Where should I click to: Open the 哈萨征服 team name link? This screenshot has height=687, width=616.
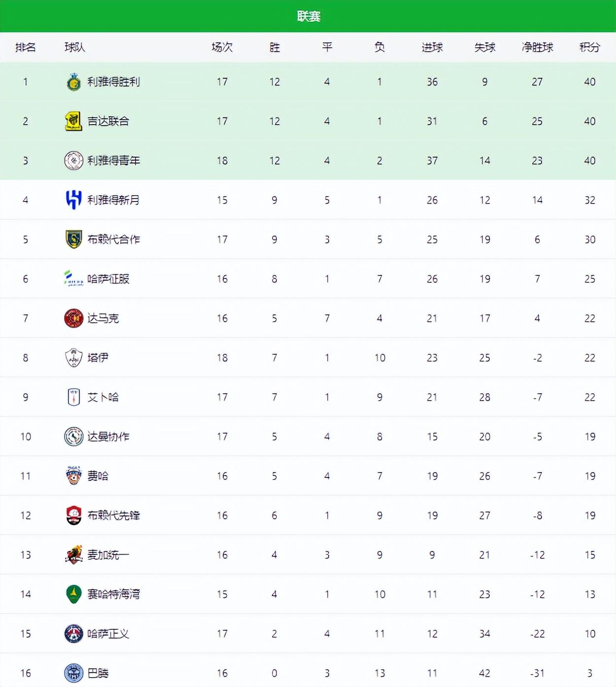108,279
